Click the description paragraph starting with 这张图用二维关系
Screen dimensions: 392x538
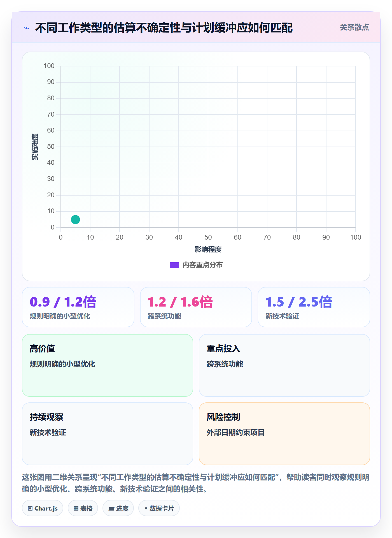tap(196, 483)
